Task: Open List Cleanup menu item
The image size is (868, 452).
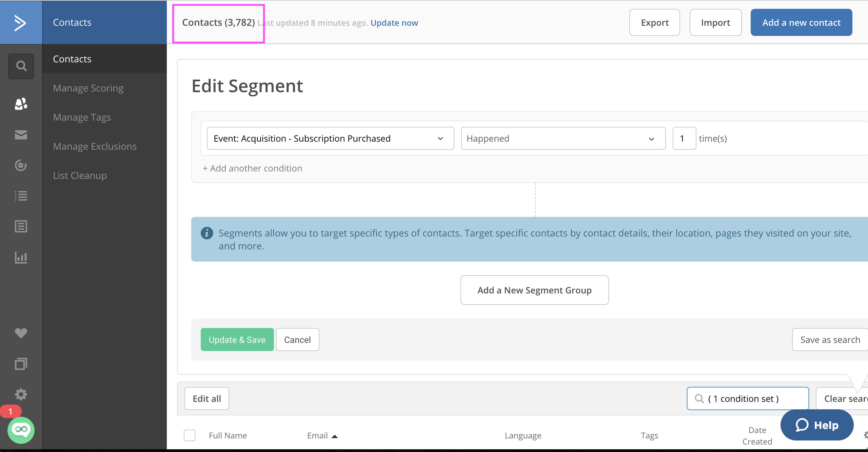Action: click(80, 176)
